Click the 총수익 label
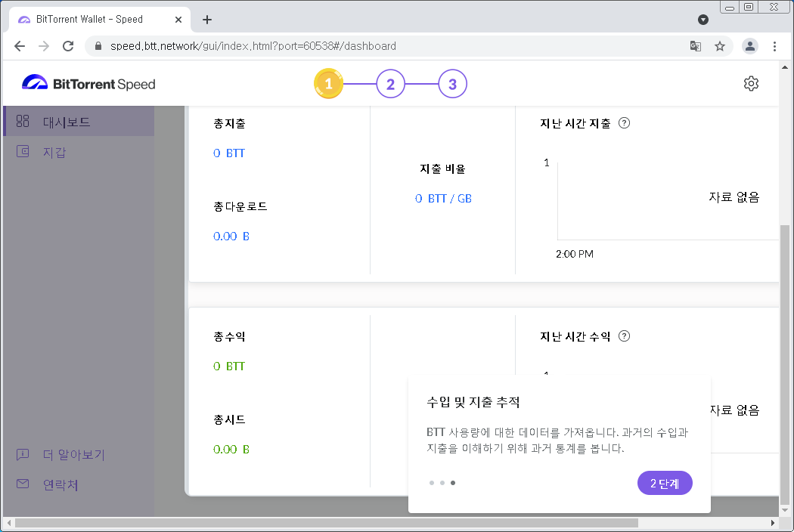 coord(229,336)
